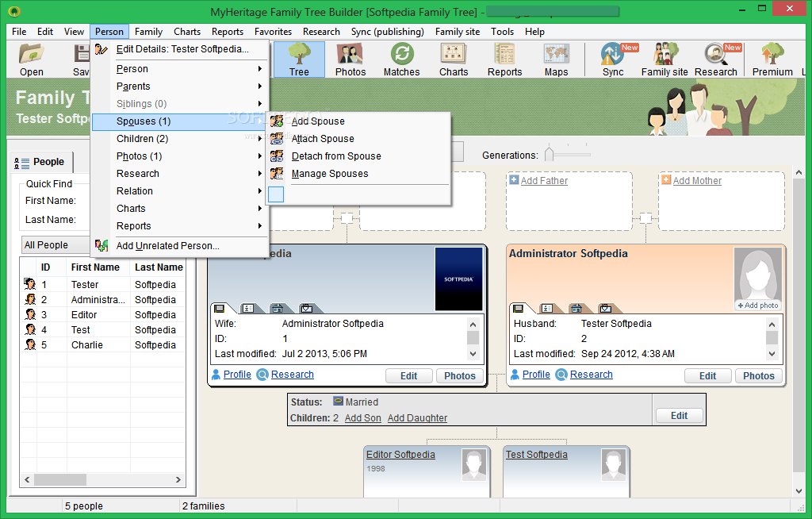Select fourth info tab on Administrator card
Image resolution: width=812 pixels, height=519 pixels.
605,309
